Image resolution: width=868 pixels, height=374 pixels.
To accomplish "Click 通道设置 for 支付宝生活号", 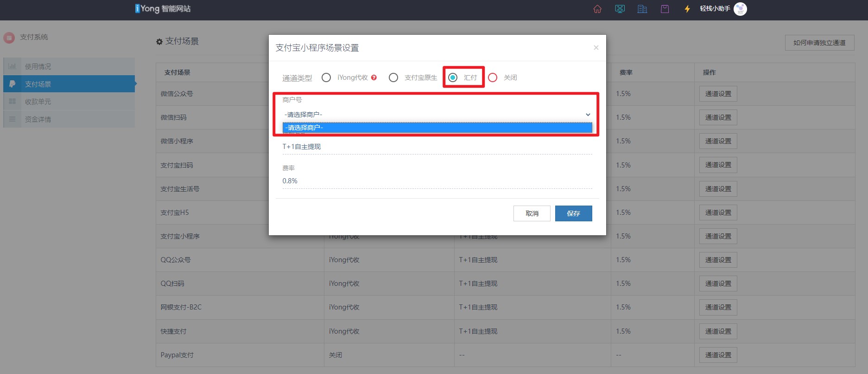I will coord(718,189).
